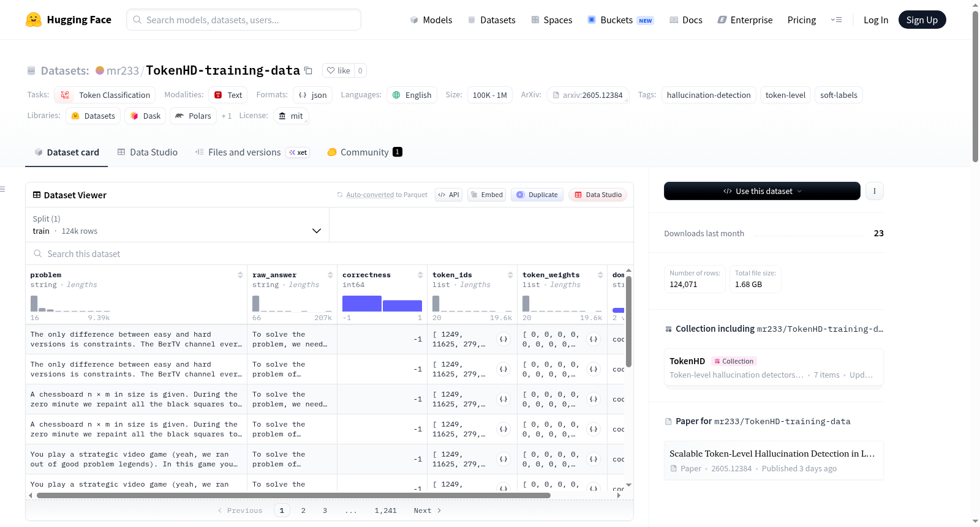980x527 pixels.
Task: Show more libraries with +1
Action: [x=227, y=116]
